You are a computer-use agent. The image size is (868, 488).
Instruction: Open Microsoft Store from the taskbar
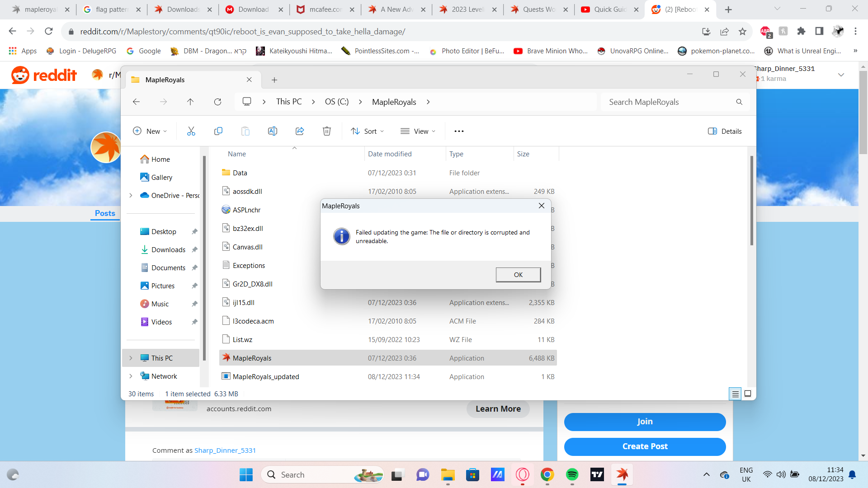472,474
